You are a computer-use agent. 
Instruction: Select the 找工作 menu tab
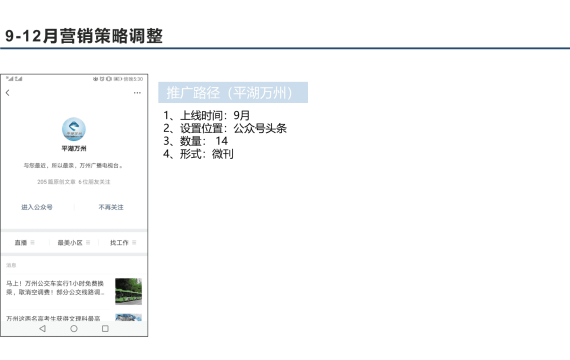pos(119,243)
